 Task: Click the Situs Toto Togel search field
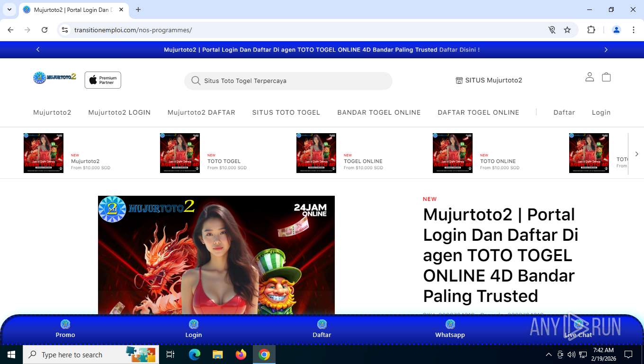pos(288,81)
